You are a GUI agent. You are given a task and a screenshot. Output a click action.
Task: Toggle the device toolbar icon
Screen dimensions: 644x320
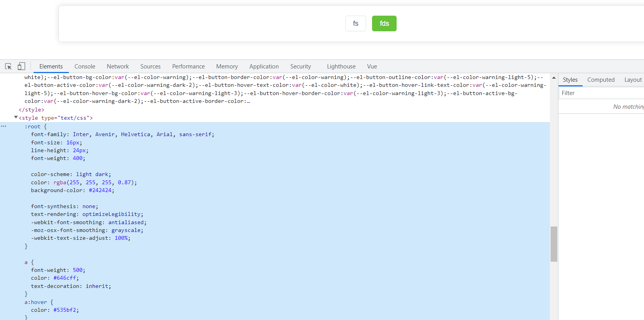(21, 67)
